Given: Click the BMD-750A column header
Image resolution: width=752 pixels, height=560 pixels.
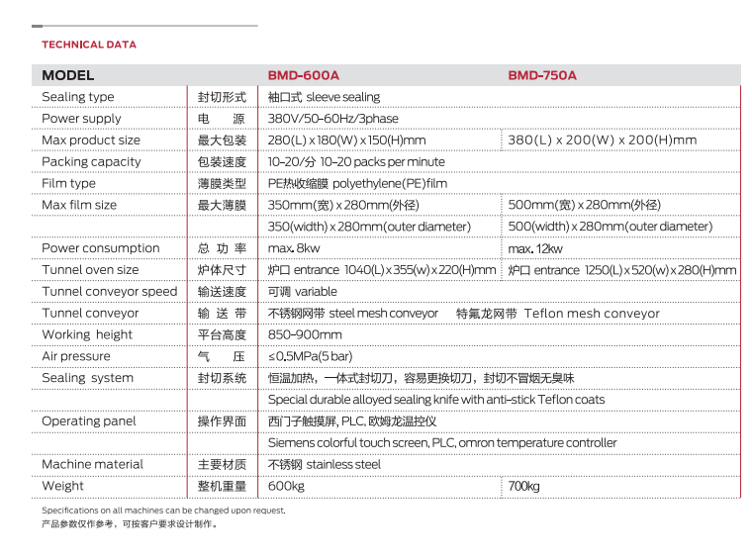Looking at the screenshot, I should pos(542,75).
